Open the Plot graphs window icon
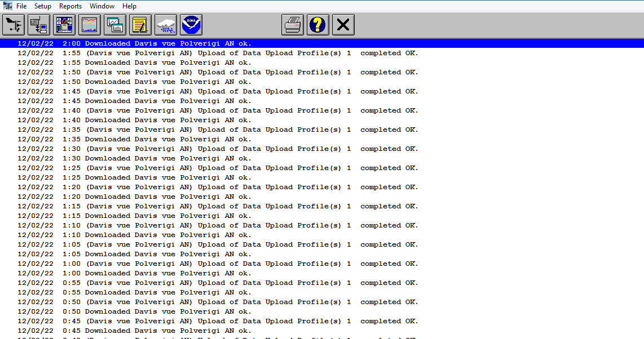 (115, 25)
